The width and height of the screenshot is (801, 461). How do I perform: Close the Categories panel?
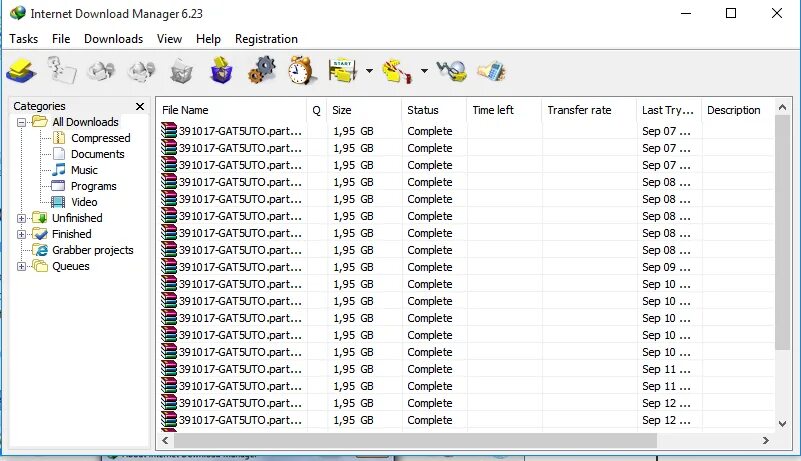[139, 106]
